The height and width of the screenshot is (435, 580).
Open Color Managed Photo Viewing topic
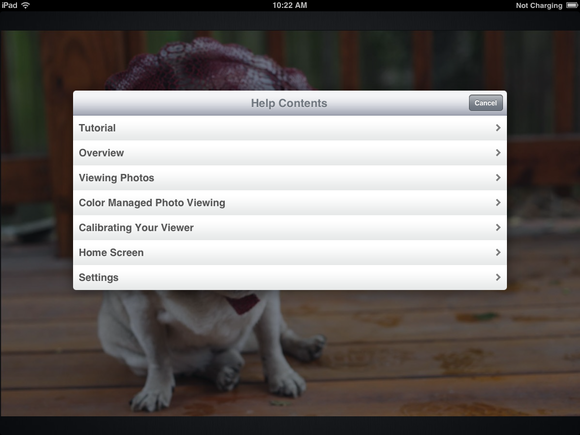coord(290,203)
